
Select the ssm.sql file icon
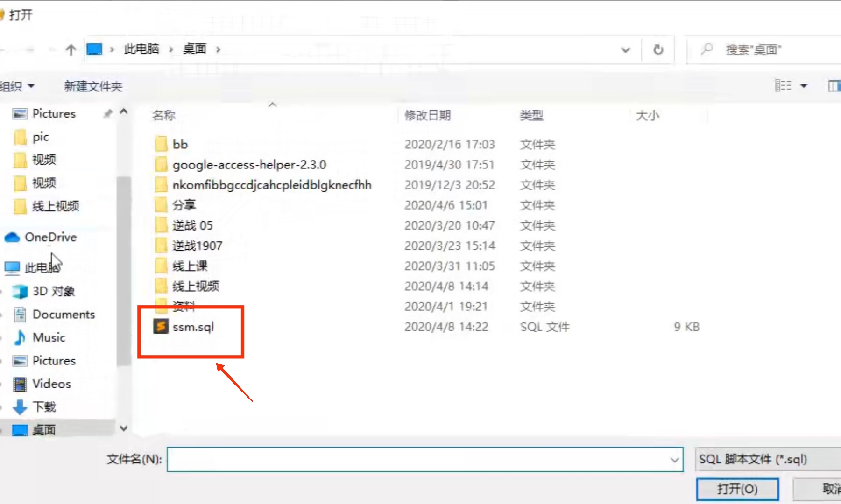tap(161, 326)
